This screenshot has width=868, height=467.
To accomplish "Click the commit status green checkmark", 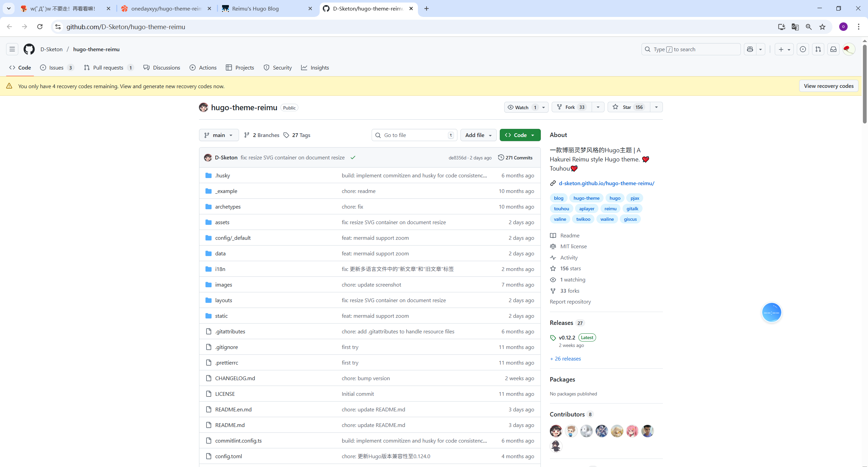I will tap(353, 158).
